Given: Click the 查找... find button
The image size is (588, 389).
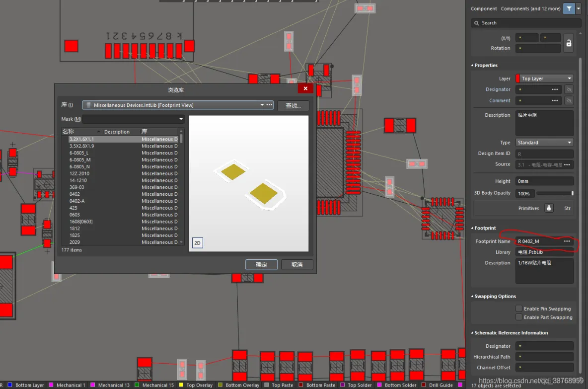Looking at the screenshot, I should [x=293, y=106].
